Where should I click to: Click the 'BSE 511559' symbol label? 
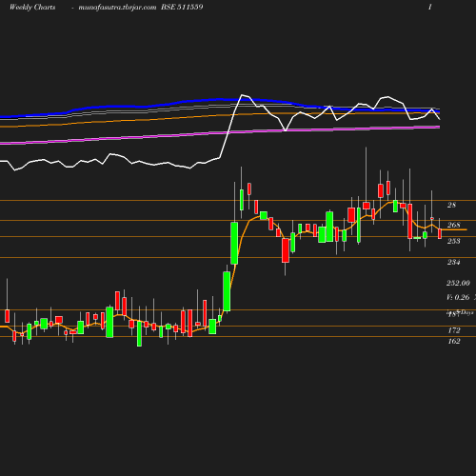pos(182,7)
